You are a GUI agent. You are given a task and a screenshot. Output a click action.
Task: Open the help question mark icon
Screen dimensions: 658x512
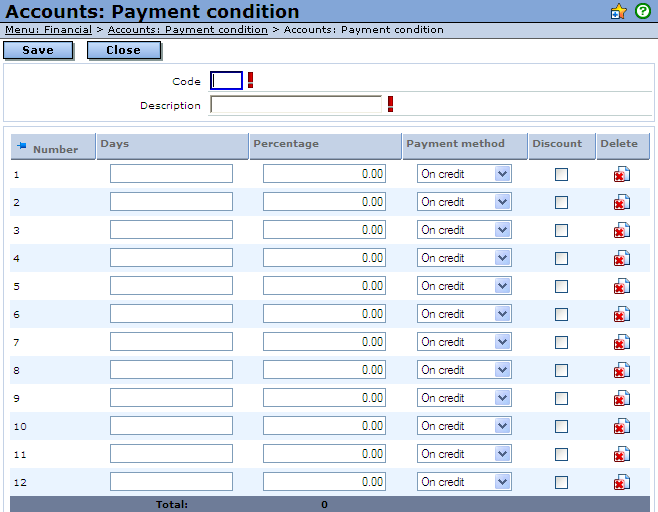(643, 12)
